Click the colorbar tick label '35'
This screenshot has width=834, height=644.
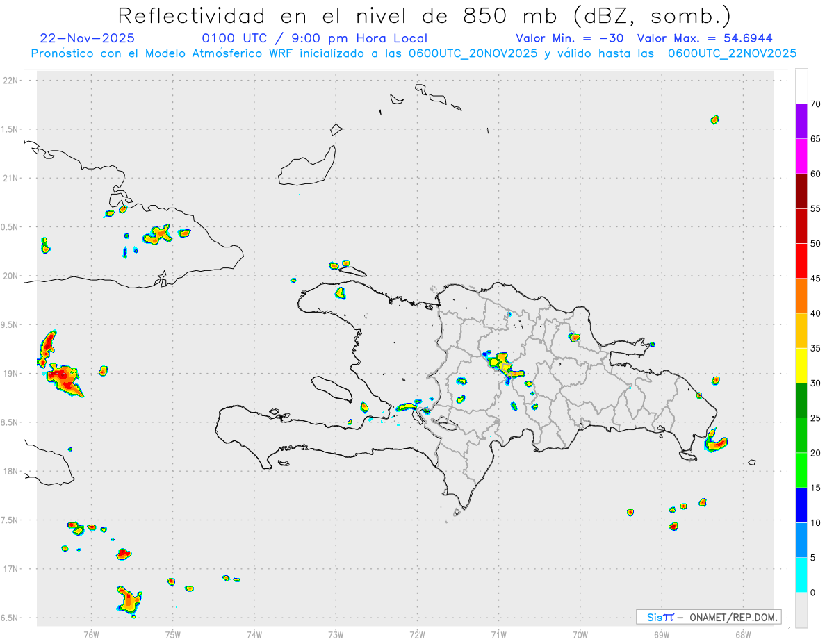point(815,348)
